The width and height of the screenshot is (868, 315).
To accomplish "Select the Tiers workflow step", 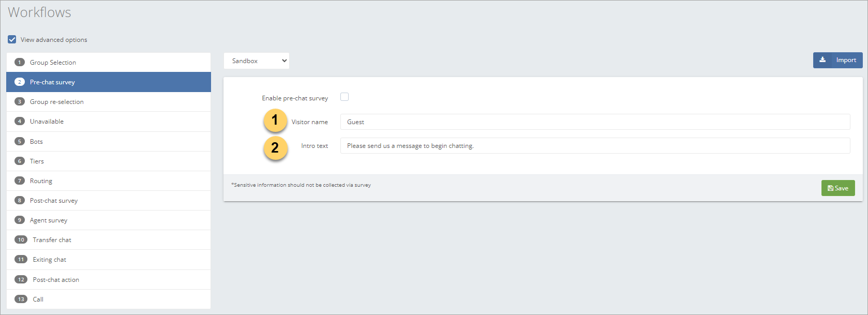I will (37, 161).
